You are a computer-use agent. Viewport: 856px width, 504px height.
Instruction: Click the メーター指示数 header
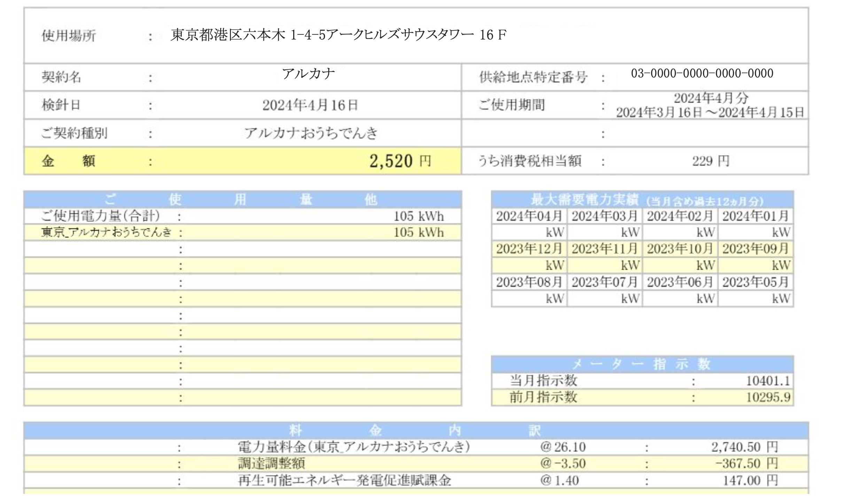(x=642, y=364)
